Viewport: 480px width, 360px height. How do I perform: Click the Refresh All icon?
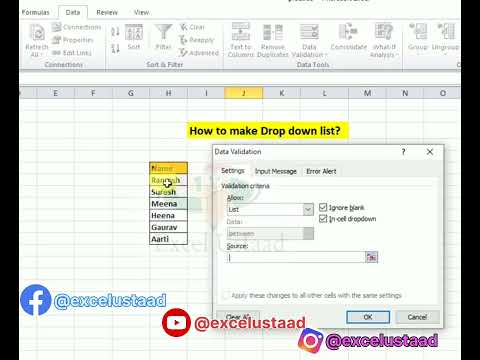tap(37, 33)
